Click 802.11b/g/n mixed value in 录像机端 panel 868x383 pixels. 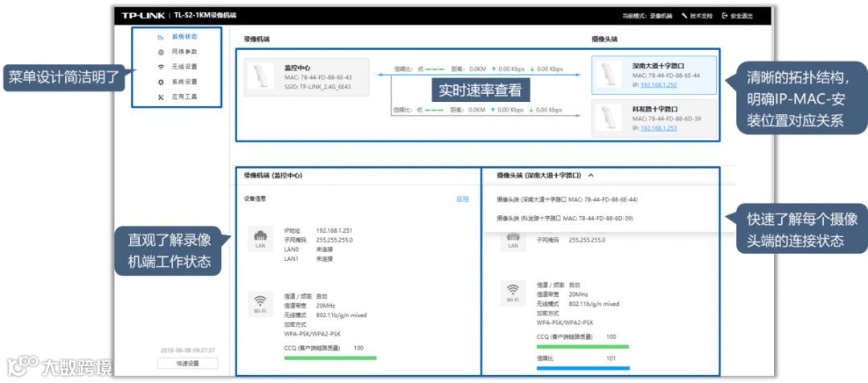[x=341, y=315]
